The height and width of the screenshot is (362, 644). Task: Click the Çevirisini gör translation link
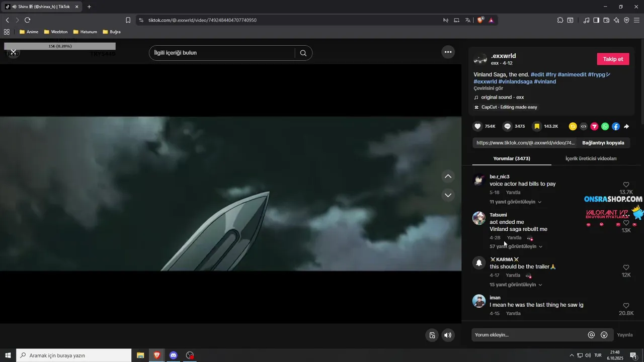pos(488,88)
